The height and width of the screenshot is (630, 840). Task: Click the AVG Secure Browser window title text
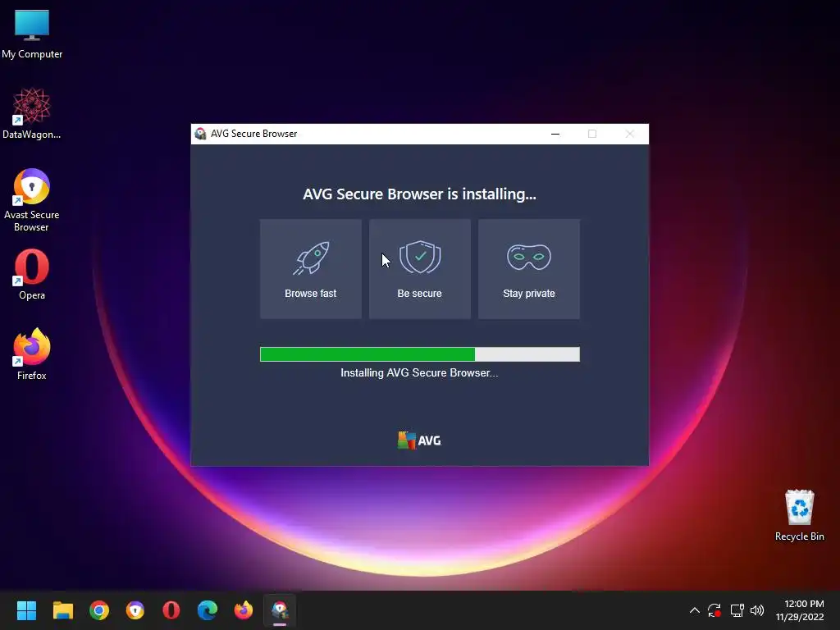coord(254,134)
